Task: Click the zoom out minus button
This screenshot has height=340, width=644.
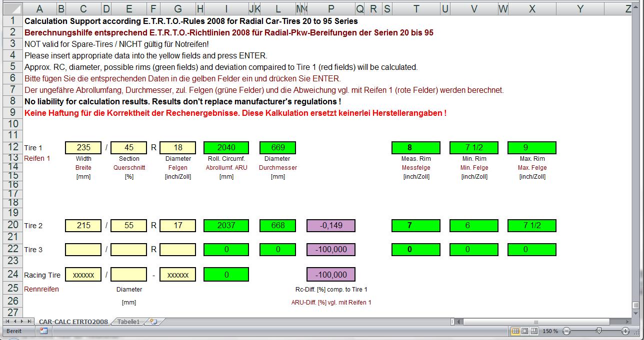Action: [x=566, y=331]
